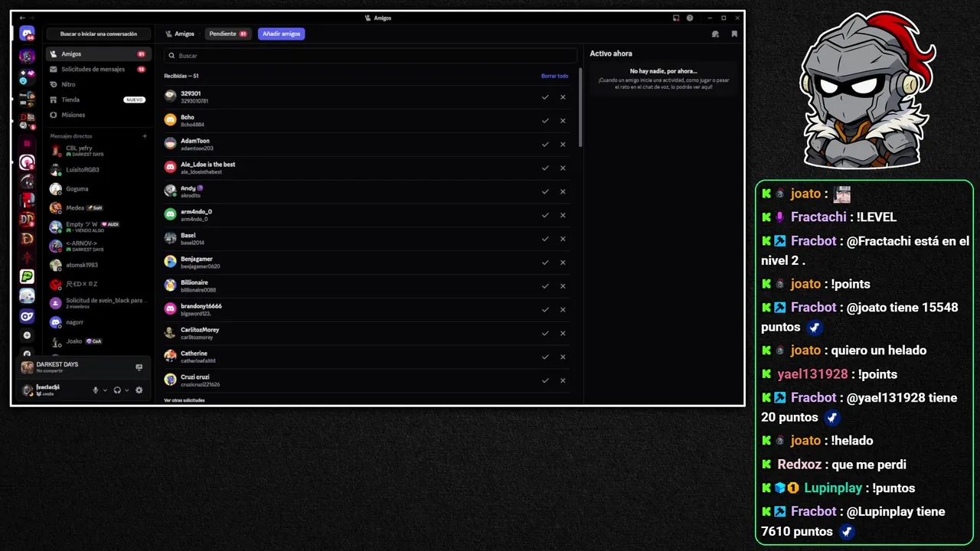Accept friend request from 8cho
The image size is (980, 551).
545,121
